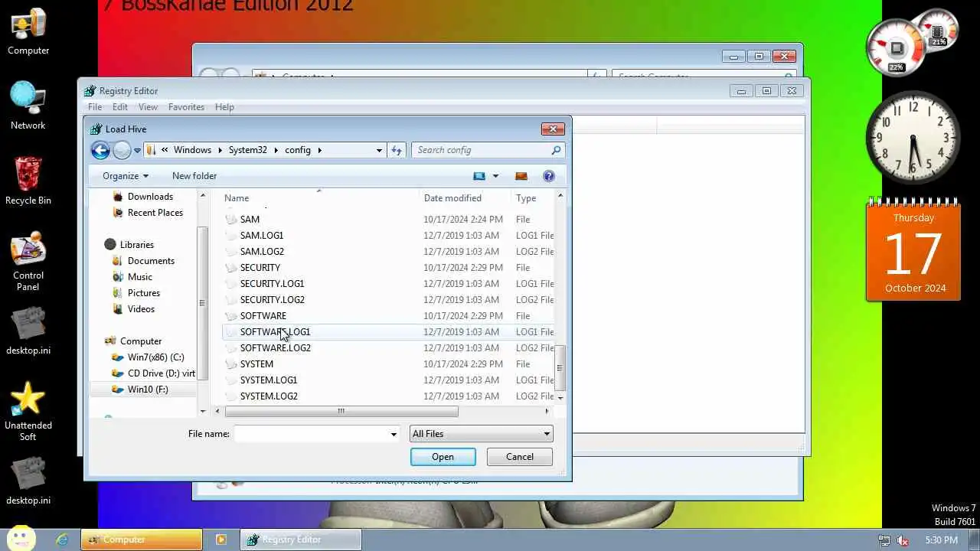
Task: Click the Registry Editor taskbar button
Action: (300, 540)
